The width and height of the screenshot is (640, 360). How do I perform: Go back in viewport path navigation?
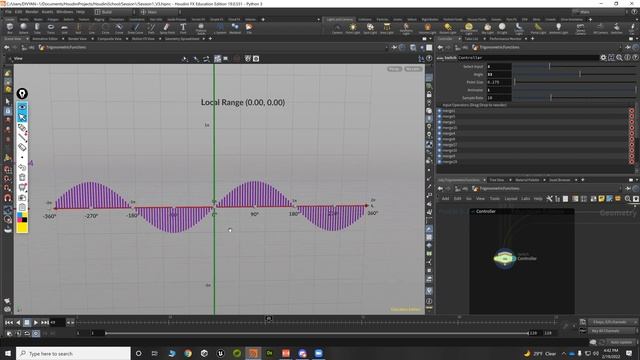click(7, 47)
